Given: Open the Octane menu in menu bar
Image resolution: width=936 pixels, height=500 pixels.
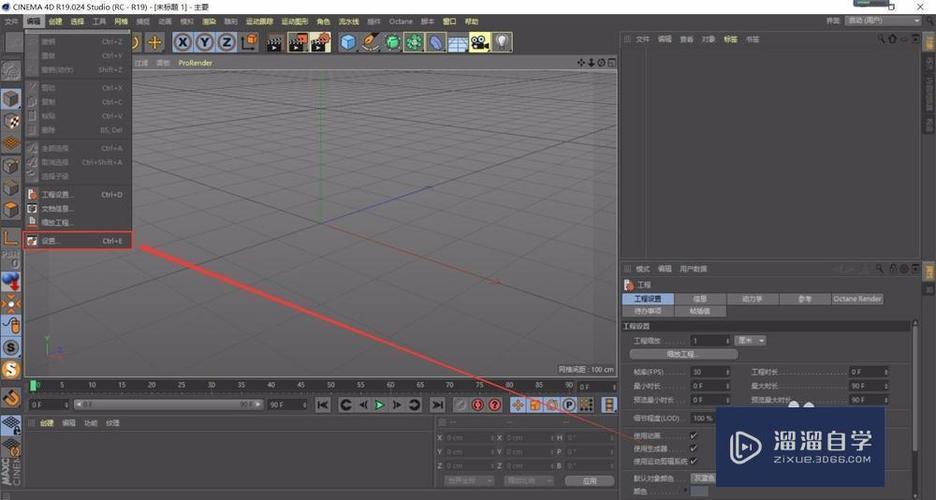Looking at the screenshot, I should pos(401,21).
